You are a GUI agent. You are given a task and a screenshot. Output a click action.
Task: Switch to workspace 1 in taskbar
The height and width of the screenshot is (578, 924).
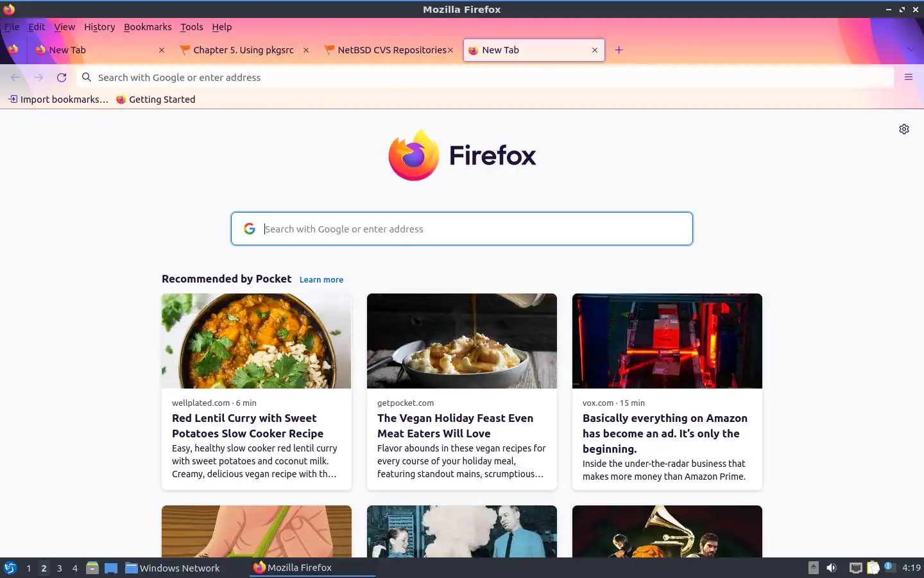click(28, 568)
